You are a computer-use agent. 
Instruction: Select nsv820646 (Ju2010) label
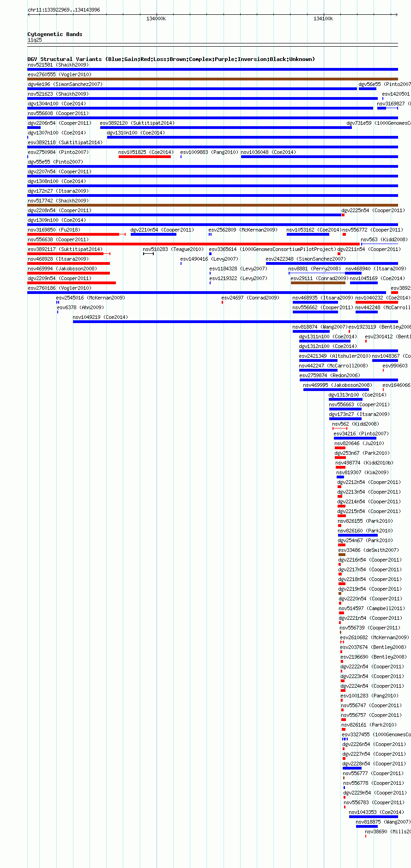coord(359,444)
